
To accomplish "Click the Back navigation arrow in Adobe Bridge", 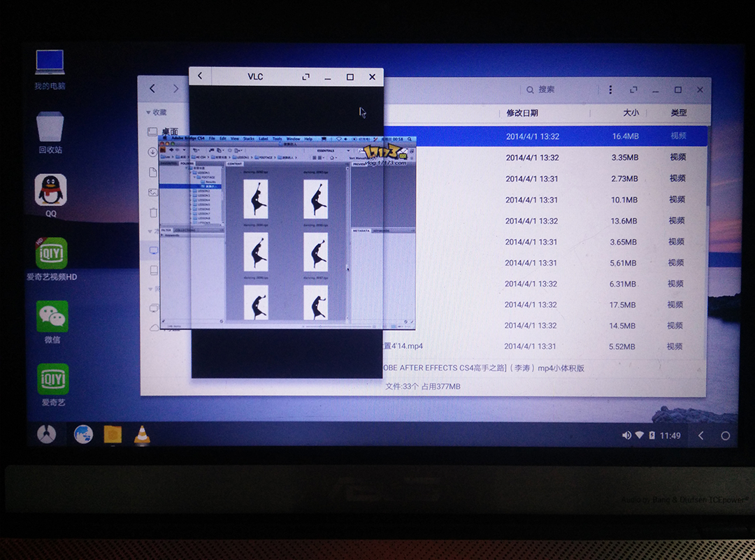I will (x=170, y=150).
